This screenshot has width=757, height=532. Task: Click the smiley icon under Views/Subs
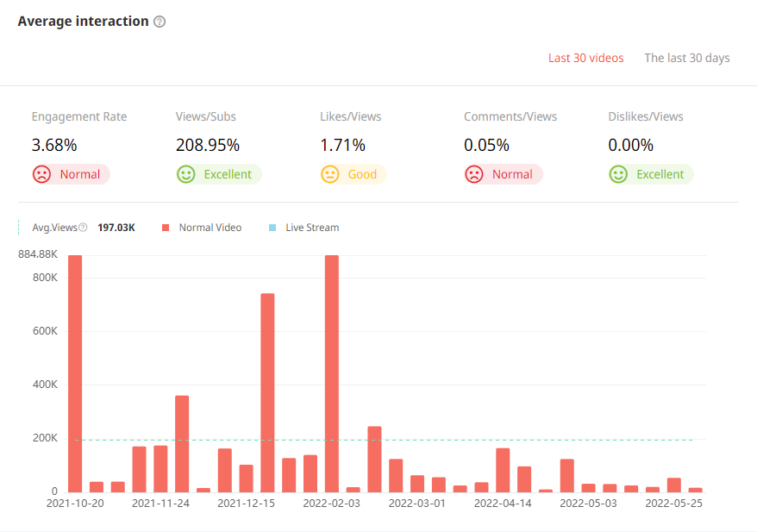coord(185,174)
